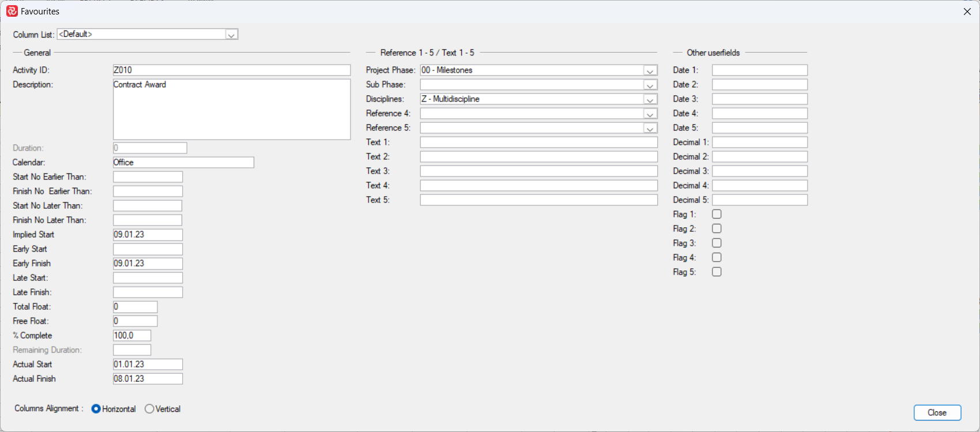This screenshot has height=432, width=980.
Task: Click the Date 5 input field
Action: pos(760,128)
